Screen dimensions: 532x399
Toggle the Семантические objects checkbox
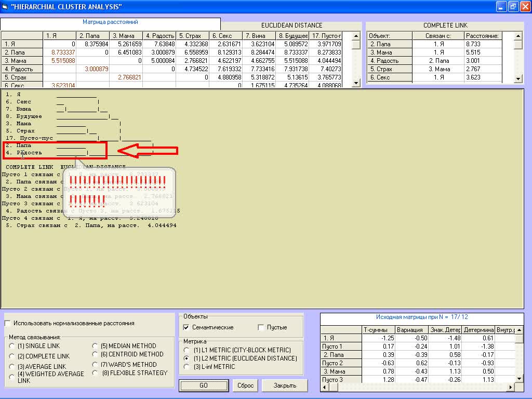(186, 327)
